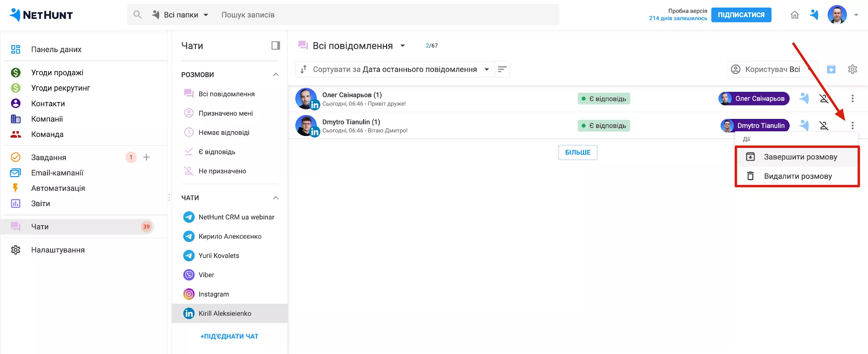Collapse the ЧАТИ section
This screenshot has width=868, height=354.
click(276, 198)
